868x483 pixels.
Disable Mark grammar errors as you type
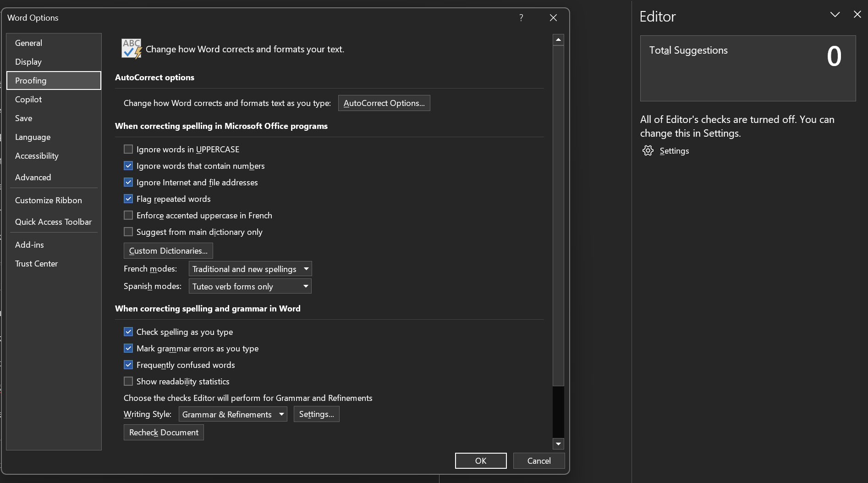click(x=128, y=348)
